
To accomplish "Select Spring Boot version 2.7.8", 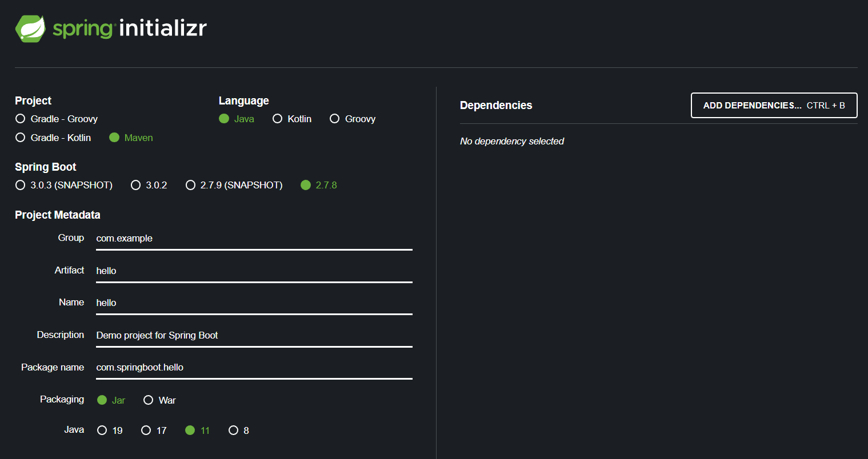I will 319,185.
